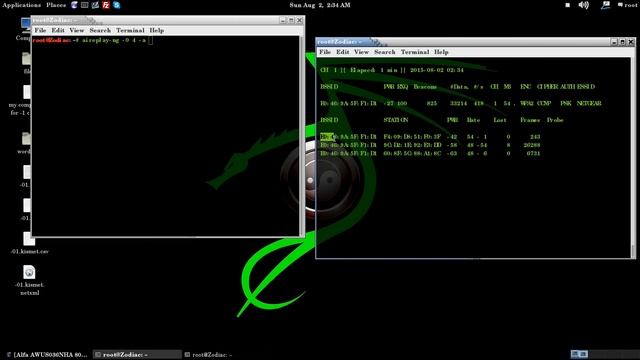Switch to the active root@Zodiac taskbar entry

137,355
